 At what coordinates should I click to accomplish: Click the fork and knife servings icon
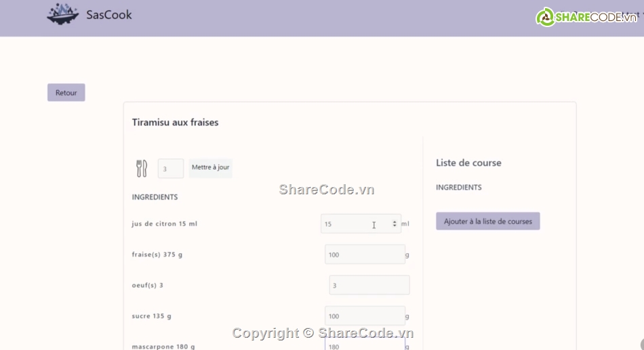click(x=141, y=169)
